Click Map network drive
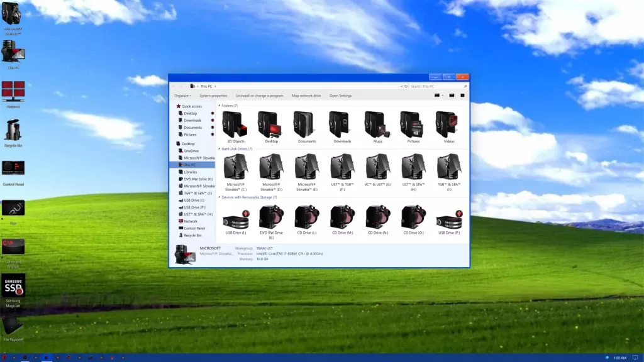Screen dimensions: 644x362 (x=306, y=96)
